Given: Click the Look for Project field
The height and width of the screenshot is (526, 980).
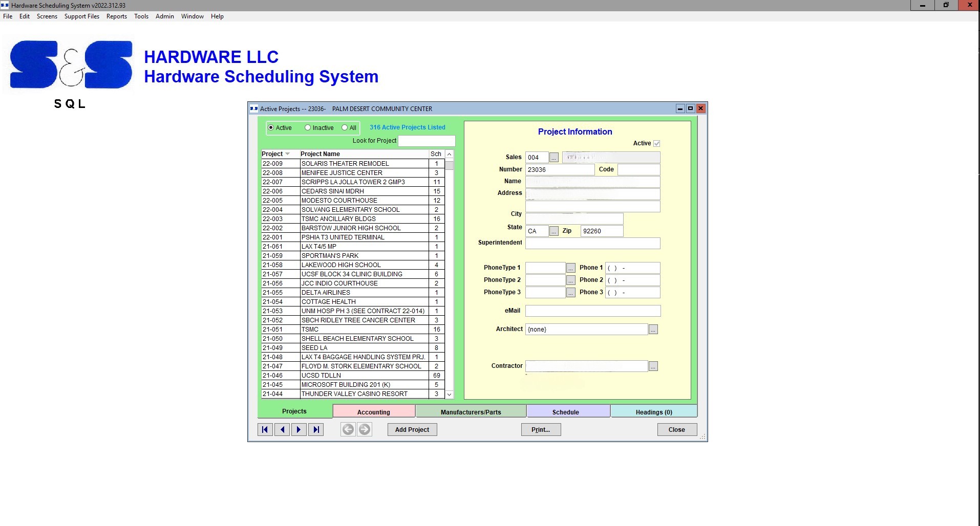Looking at the screenshot, I should [x=426, y=141].
